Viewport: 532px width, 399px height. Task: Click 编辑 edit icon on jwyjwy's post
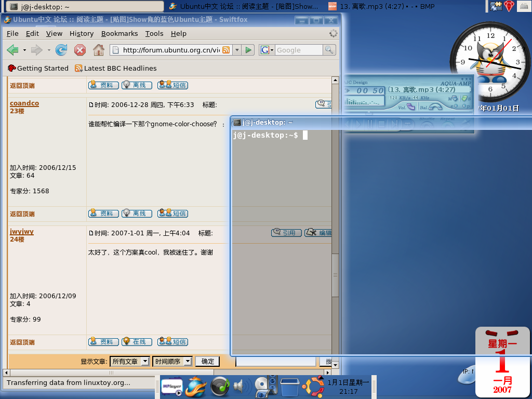click(x=318, y=233)
